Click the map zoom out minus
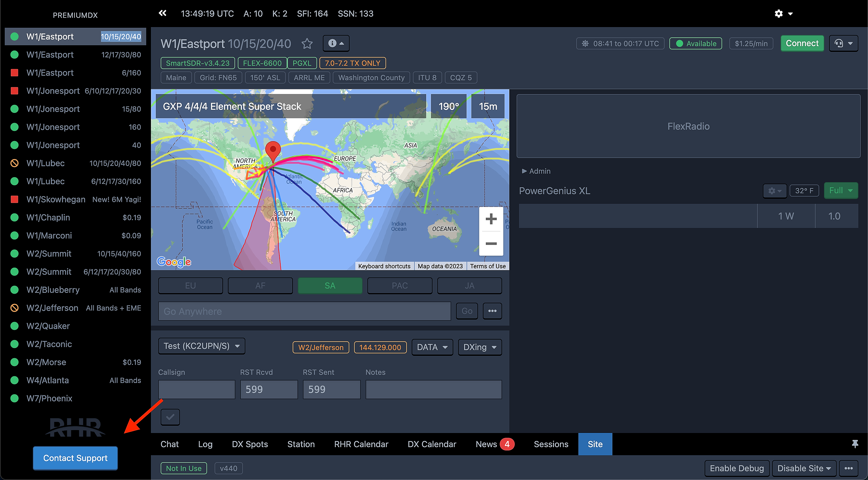The height and width of the screenshot is (480, 868). [x=491, y=244]
